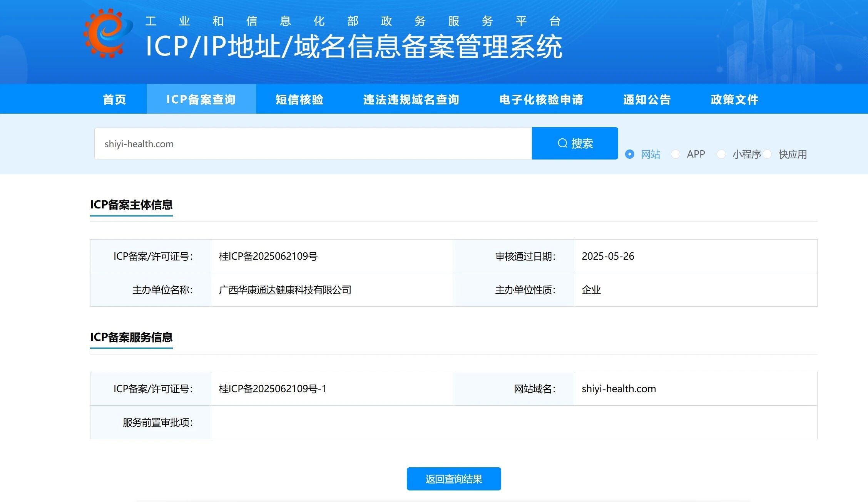Select the APP radio button
The height and width of the screenshot is (502, 868).
[x=676, y=154]
